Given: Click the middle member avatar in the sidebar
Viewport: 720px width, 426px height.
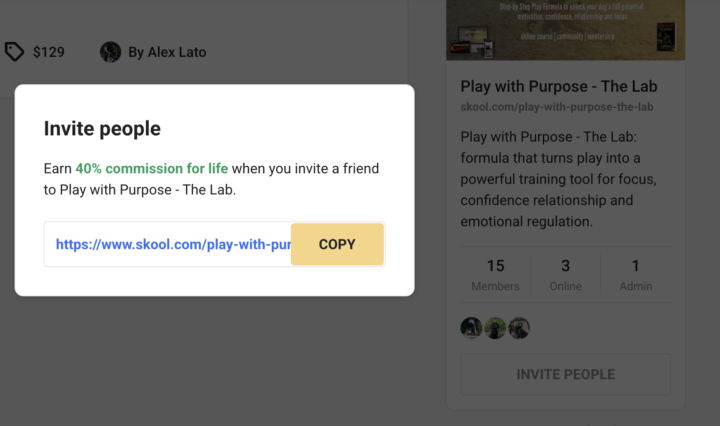Looking at the screenshot, I should tap(495, 328).
